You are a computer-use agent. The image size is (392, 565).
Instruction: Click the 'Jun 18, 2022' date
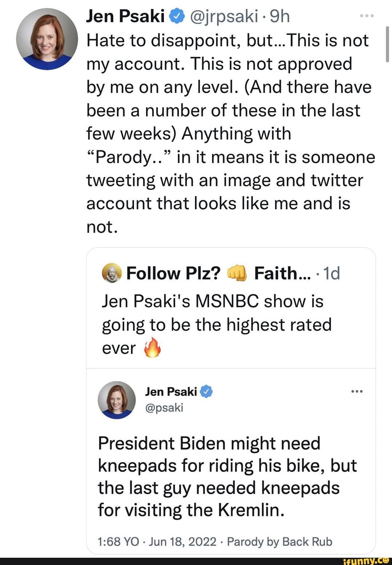tap(183, 542)
